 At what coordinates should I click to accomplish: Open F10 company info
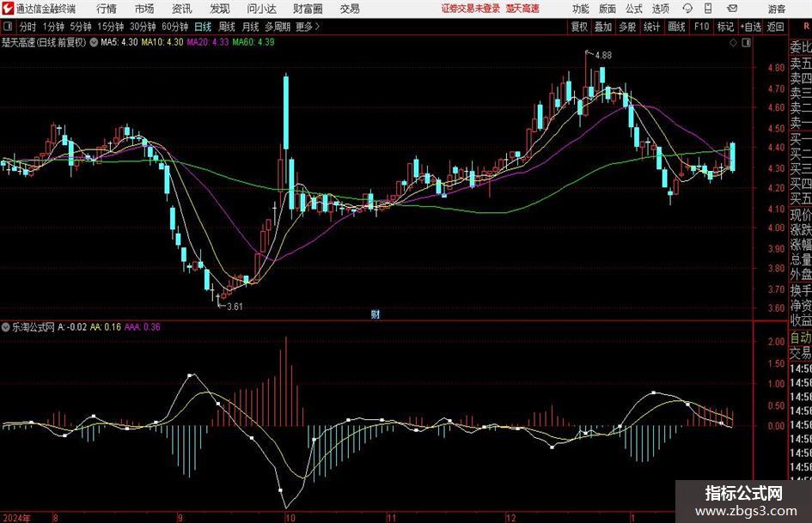[701, 27]
